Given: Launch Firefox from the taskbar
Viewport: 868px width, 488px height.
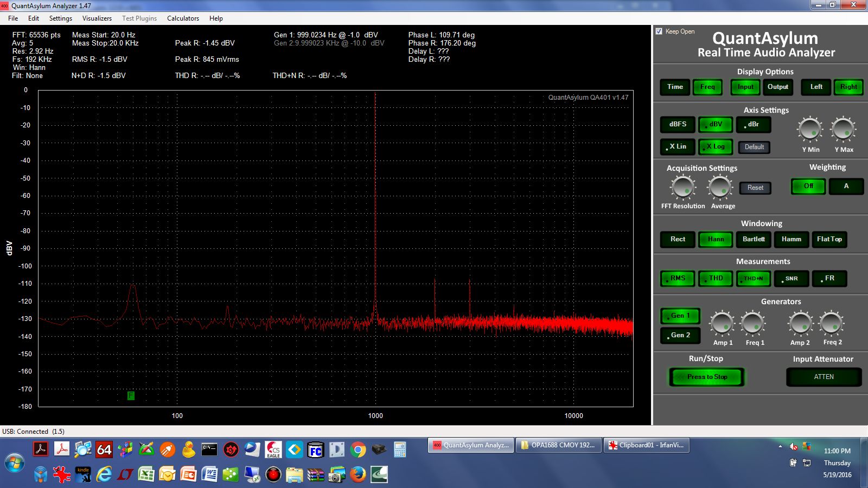Looking at the screenshot, I should tap(358, 475).
